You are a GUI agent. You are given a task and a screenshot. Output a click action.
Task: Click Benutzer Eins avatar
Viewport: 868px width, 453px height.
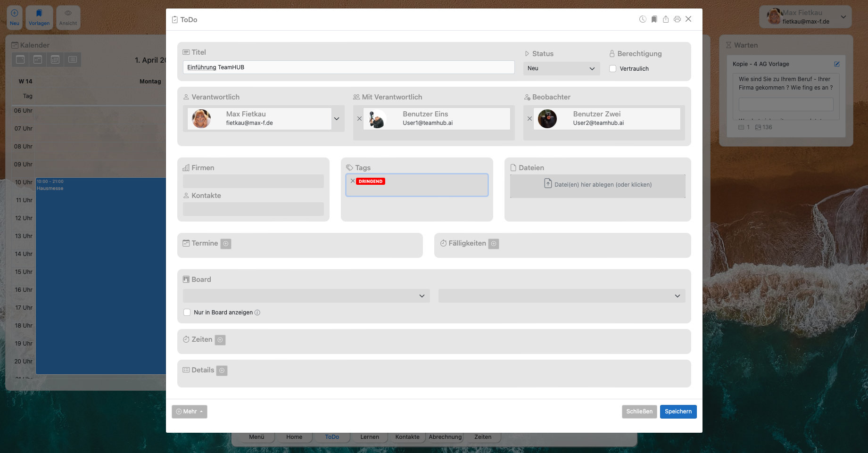tap(377, 119)
